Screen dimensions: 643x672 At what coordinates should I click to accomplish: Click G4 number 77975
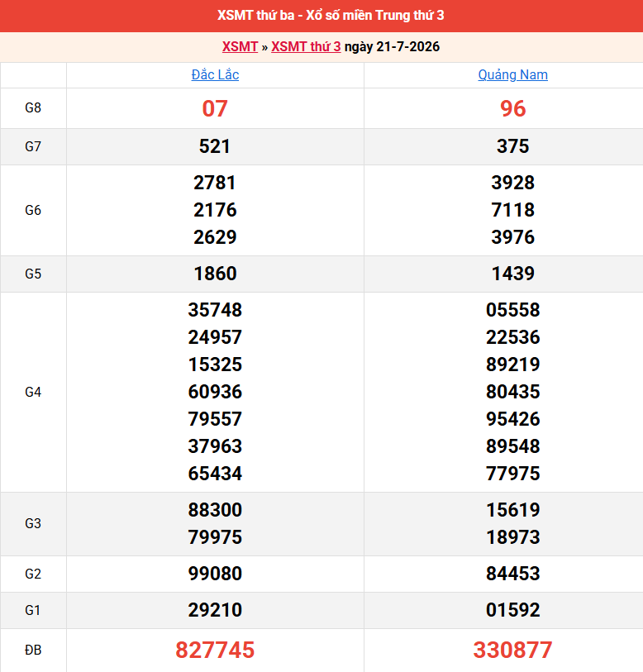click(512, 474)
